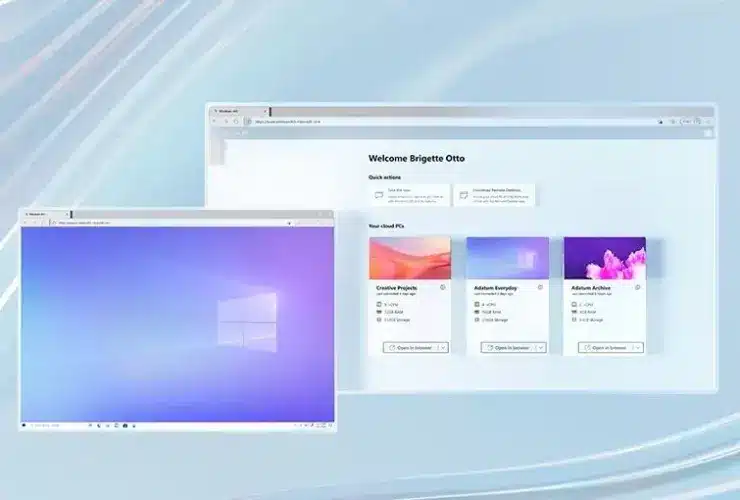740x500 pixels.
Task: Click the Adatum Archive purple crystal thumbnail
Action: [x=605, y=258]
